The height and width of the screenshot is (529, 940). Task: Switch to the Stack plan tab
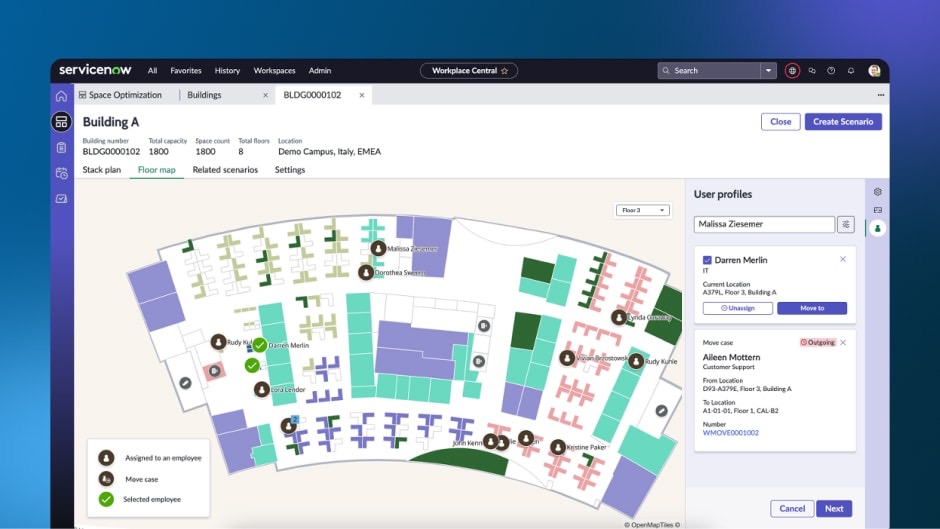101,170
